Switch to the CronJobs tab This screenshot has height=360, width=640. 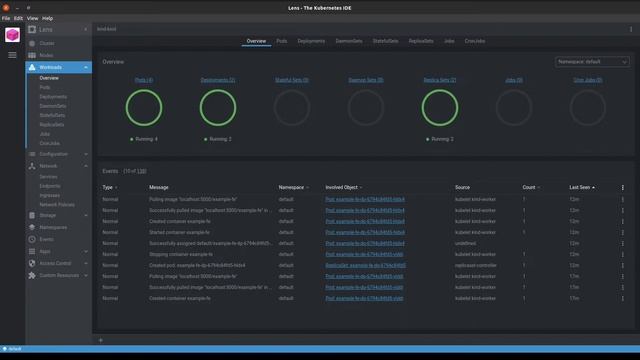point(475,41)
